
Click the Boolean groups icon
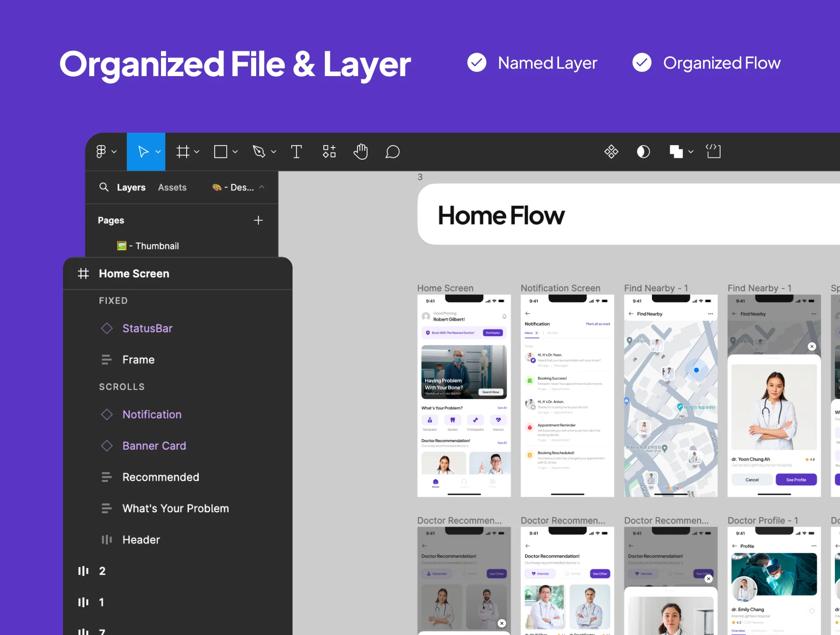(676, 152)
